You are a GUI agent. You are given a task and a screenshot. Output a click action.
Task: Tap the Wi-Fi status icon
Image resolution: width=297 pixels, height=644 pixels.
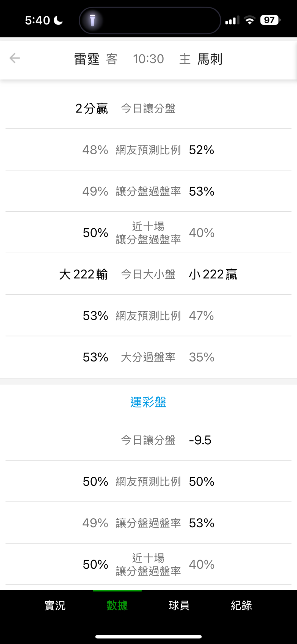coord(249,20)
